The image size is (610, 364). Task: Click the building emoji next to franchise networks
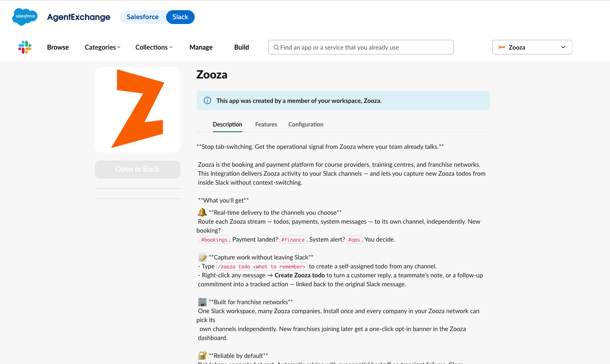(x=202, y=302)
